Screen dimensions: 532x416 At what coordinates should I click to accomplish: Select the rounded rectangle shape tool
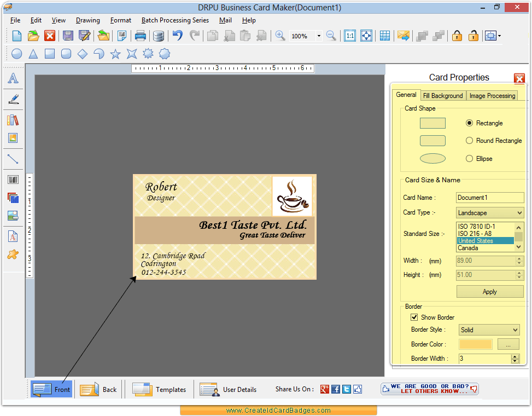click(66, 54)
